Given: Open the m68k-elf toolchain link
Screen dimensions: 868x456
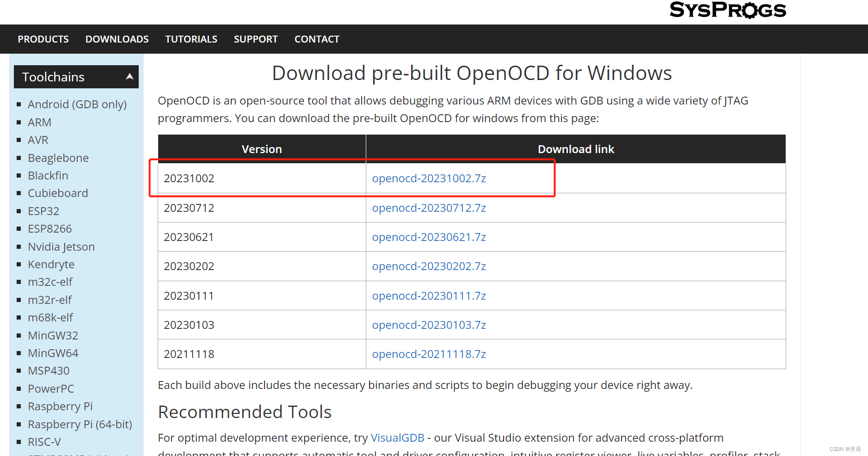Looking at the screenshot, I should (x=50, y=318).
